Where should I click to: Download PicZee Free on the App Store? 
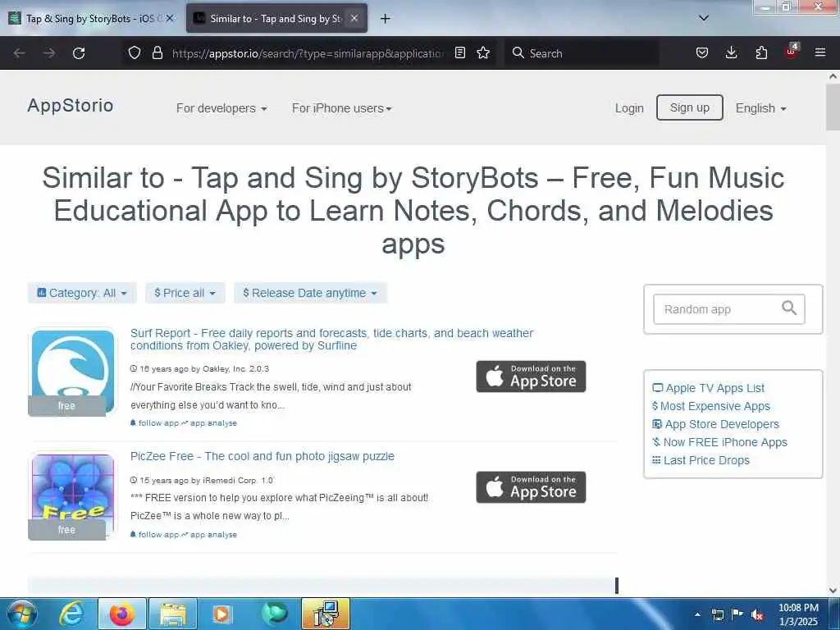click(531, 487)
